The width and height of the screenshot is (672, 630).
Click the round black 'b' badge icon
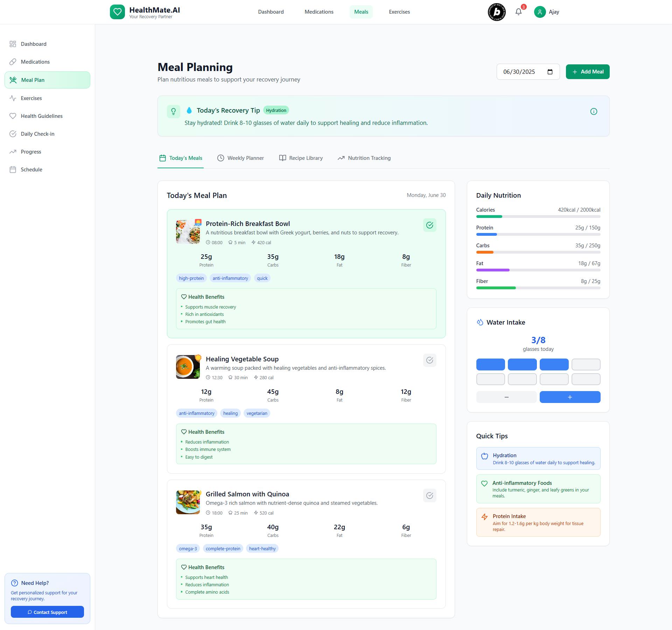[x=497, y=12]
